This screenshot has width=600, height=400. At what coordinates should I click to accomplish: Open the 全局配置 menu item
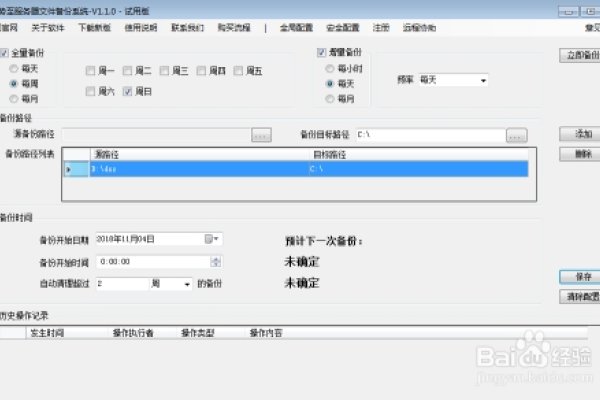coord(296,28)
